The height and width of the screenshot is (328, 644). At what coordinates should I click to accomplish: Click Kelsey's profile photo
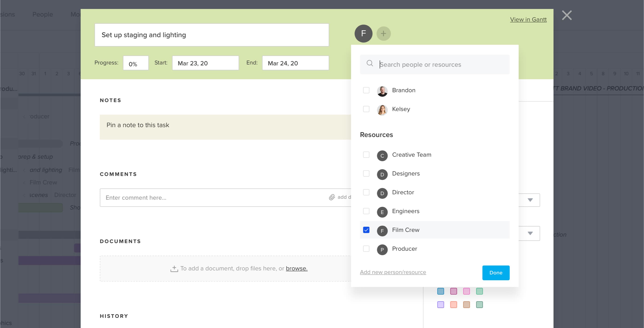tap(382, 109)
